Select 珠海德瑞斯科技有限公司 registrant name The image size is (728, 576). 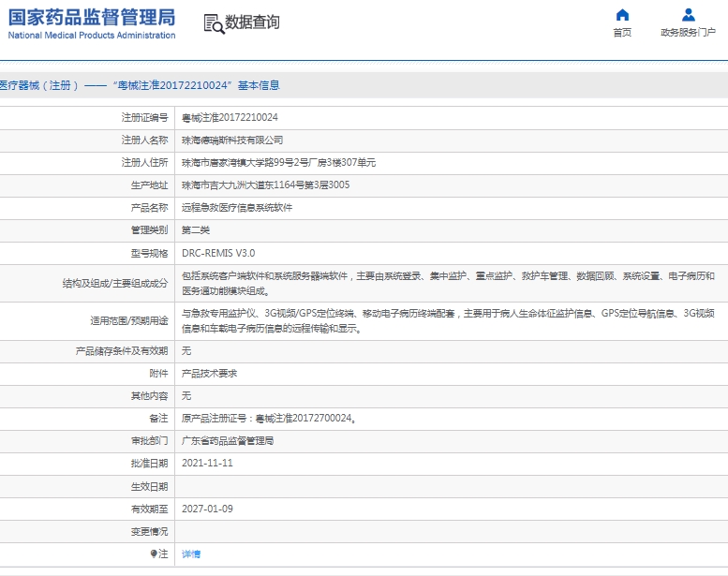click(x=232, y=140)
